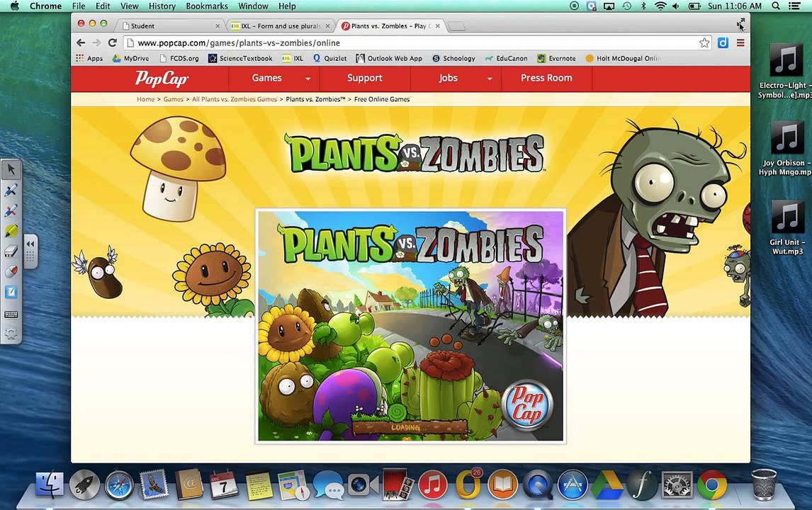Open the Chrome hamburger menu
The width and height of the screenshot is (812, 510).
740,43
